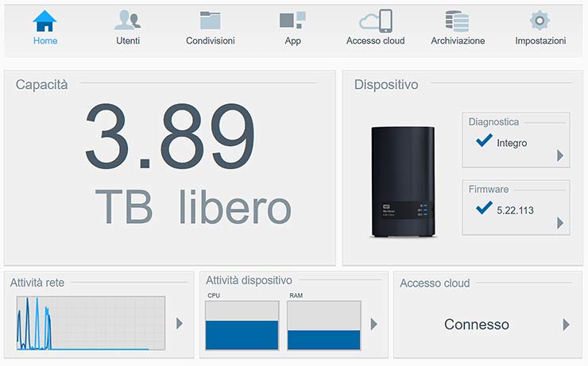Expand Firmware details arrow
The height and width of the screenshot is (366, 588).
[560, 223]
